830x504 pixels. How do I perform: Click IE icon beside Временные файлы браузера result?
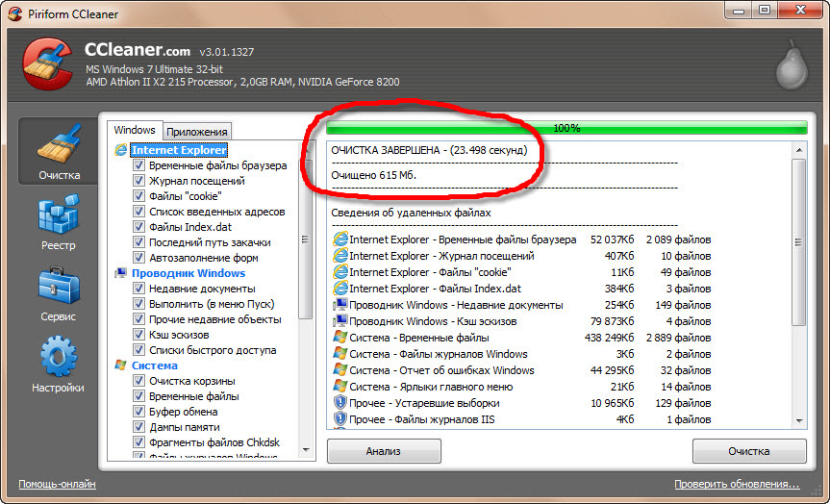pos(340,239)
